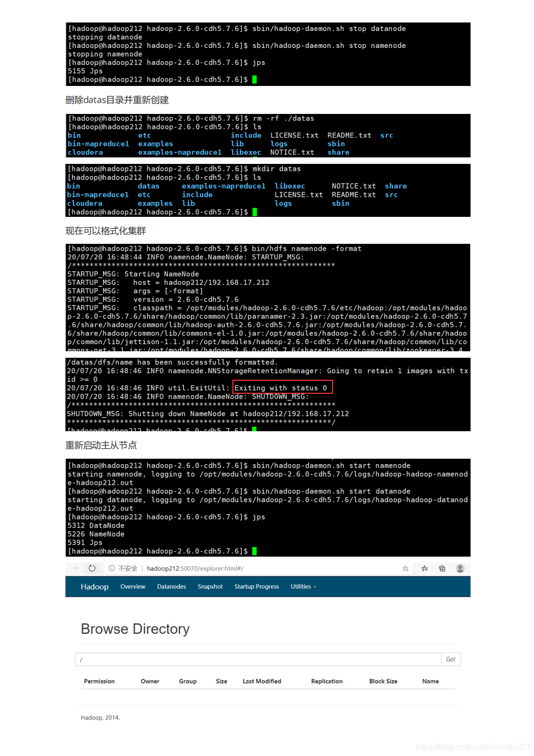Click the Group column header
534x756 pixels.
point(188,681)
